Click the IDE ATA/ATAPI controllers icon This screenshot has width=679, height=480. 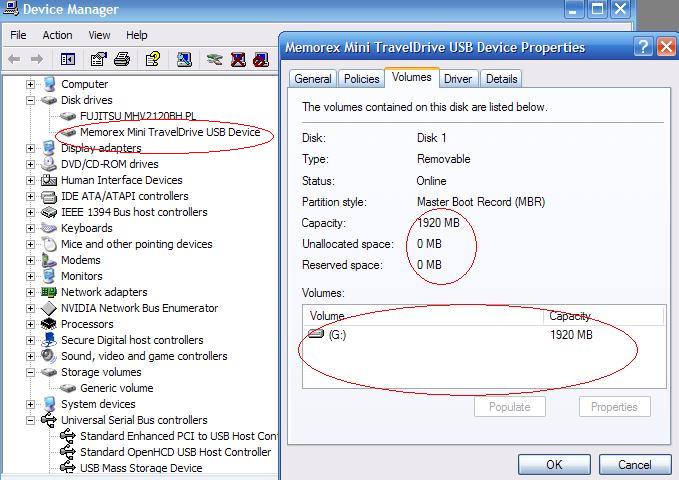point(48,196)
